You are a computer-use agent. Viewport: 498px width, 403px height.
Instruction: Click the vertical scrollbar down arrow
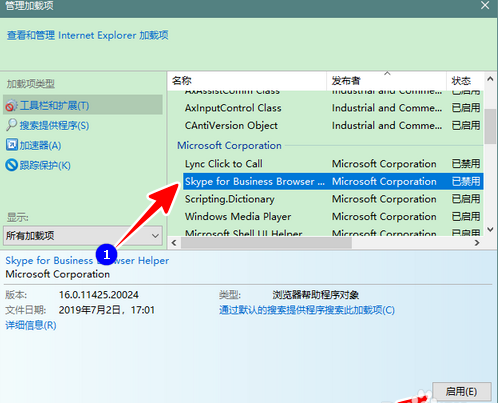click(x=490, y=229)
